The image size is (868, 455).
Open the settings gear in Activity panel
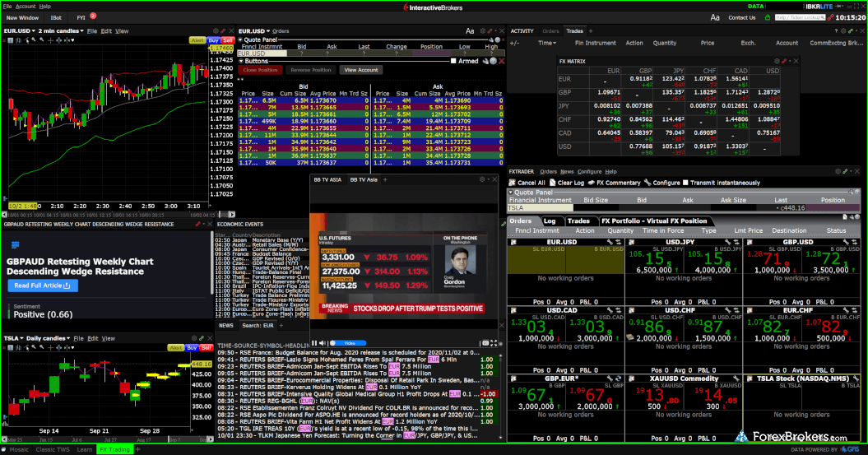tap(843, 31)
